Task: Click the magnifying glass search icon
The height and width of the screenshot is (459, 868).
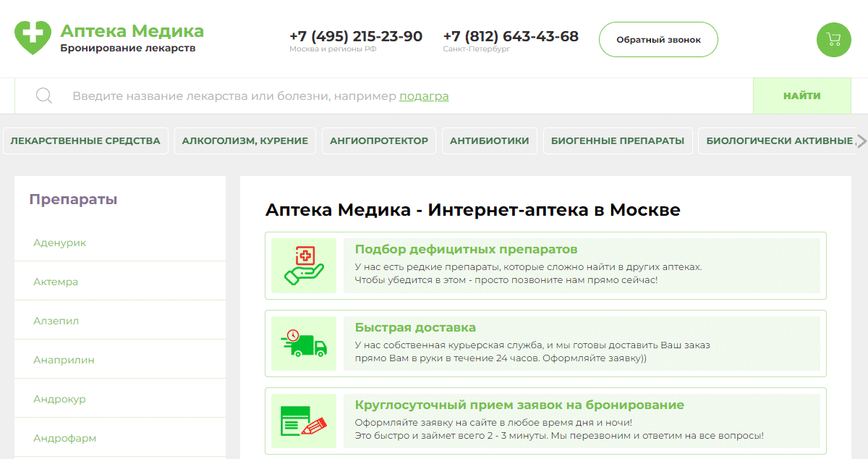Action: 44,96
